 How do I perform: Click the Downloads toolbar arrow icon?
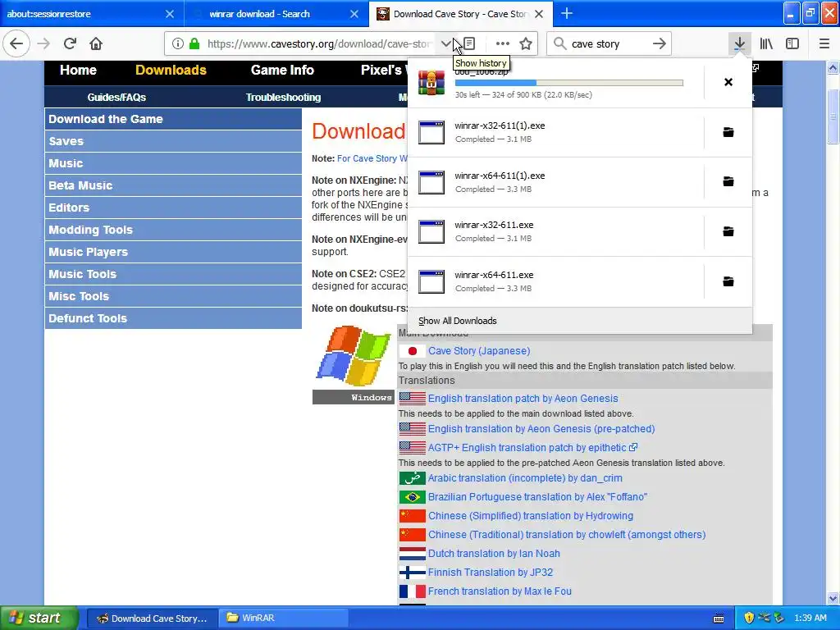(739, 43)
